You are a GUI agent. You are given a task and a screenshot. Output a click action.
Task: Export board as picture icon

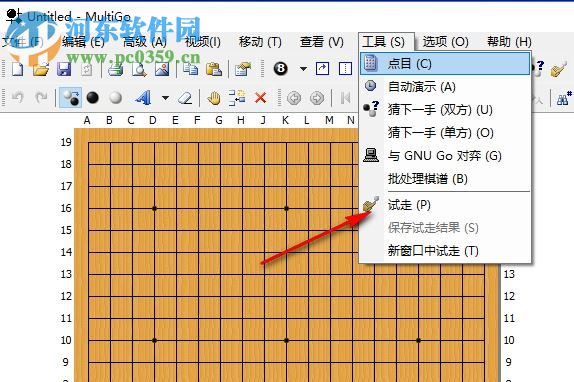162,69
